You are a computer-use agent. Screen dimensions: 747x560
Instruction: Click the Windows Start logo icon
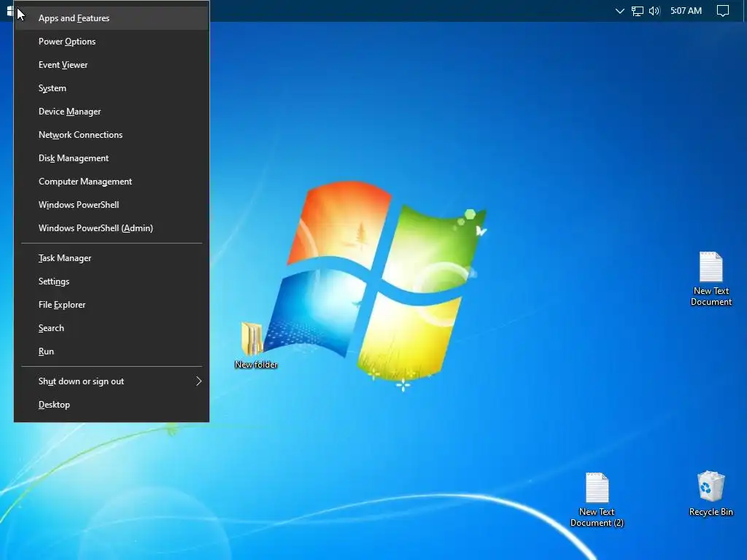click(x=10, y=10)
